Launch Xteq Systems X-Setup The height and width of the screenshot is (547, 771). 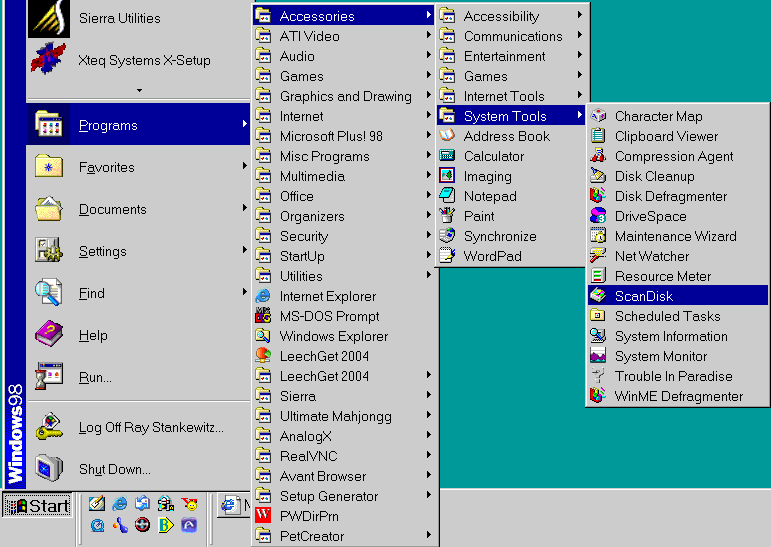click(139, 60)
